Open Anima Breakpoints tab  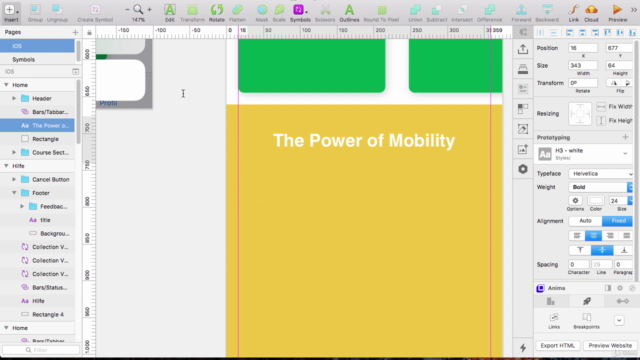(x=587, y=321)
